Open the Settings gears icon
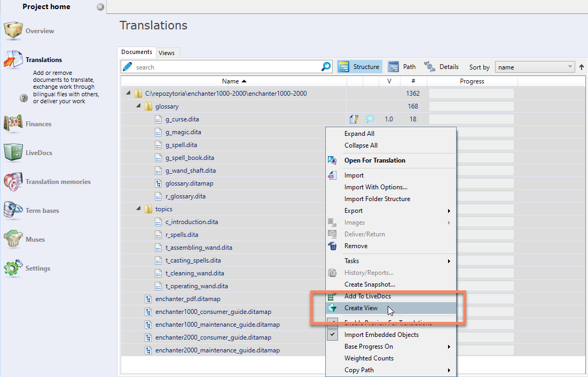This screenshot has width=588, height=377. [x=13, y=268]
